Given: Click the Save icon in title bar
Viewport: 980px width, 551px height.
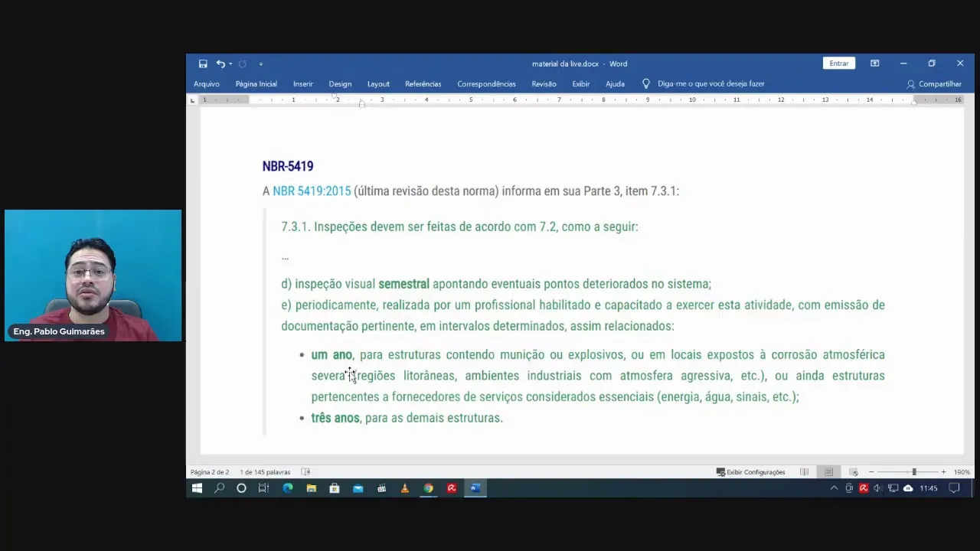Looking at the screenshot, I should [x=203, y=64].
